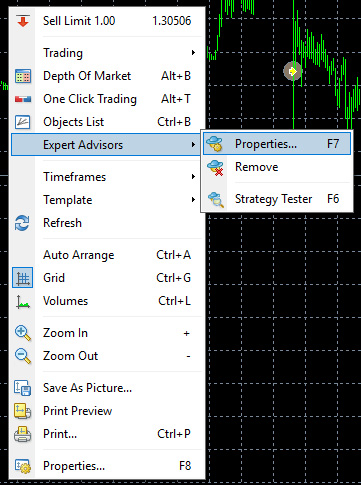Open Depth Of Market
The image size is (361, 485).
tap(108, 76)
